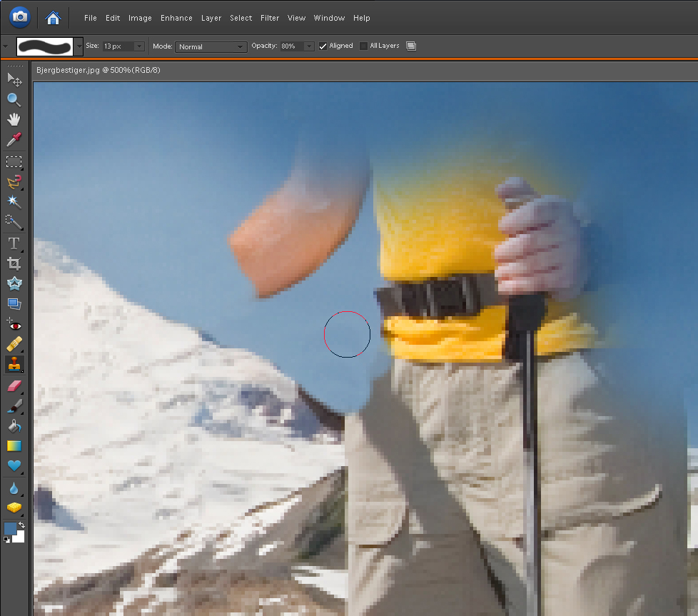Open the Opacity slider dropdown arrow

click(308, 46)
